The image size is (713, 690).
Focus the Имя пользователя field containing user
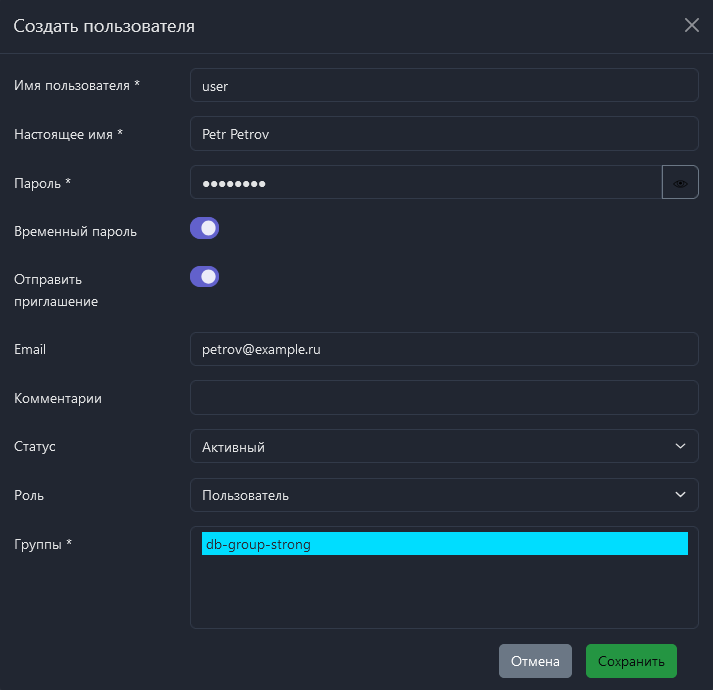[443, 86]
